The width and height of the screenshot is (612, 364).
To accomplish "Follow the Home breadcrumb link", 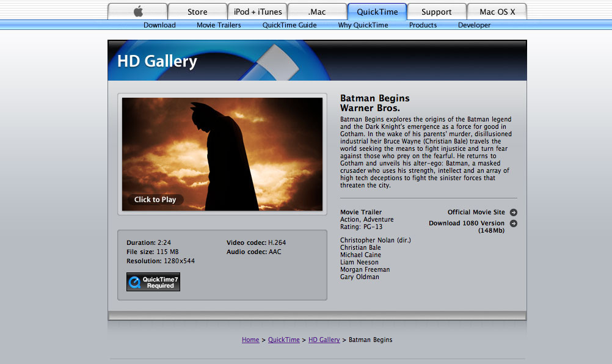I will pos(250,340).
